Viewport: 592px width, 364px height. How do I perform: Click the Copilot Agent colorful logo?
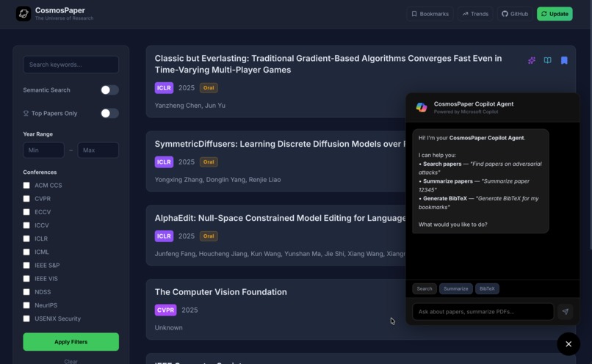[x=422, y=107]
